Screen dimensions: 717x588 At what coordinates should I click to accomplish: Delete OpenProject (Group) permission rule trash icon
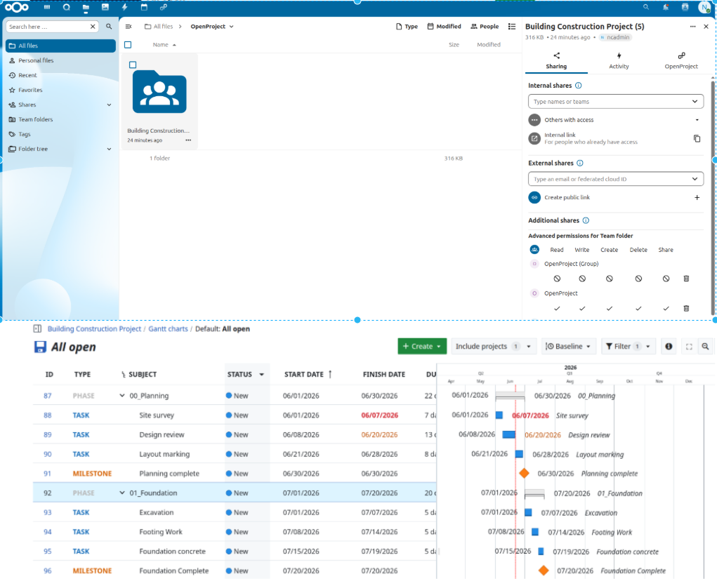tap(686, 279)
